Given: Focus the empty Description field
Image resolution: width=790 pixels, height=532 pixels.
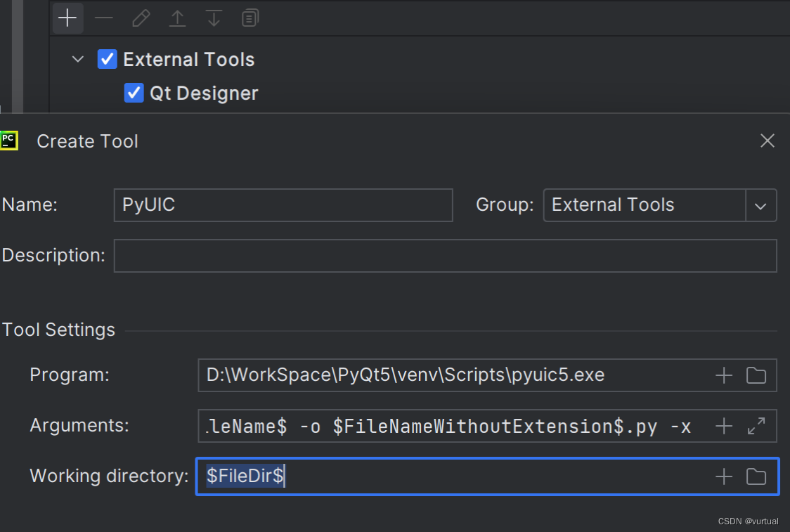Looking at the screenshot, I should click(x=446, y=256).
